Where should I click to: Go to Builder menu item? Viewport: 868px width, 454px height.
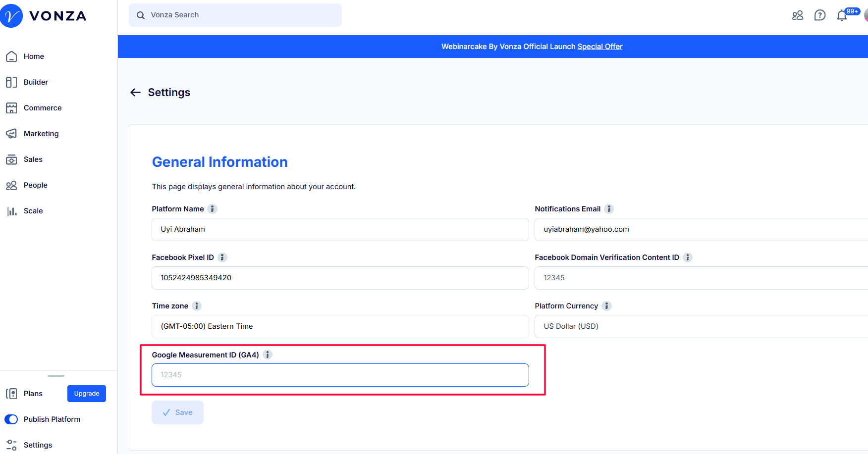(36, 82)
